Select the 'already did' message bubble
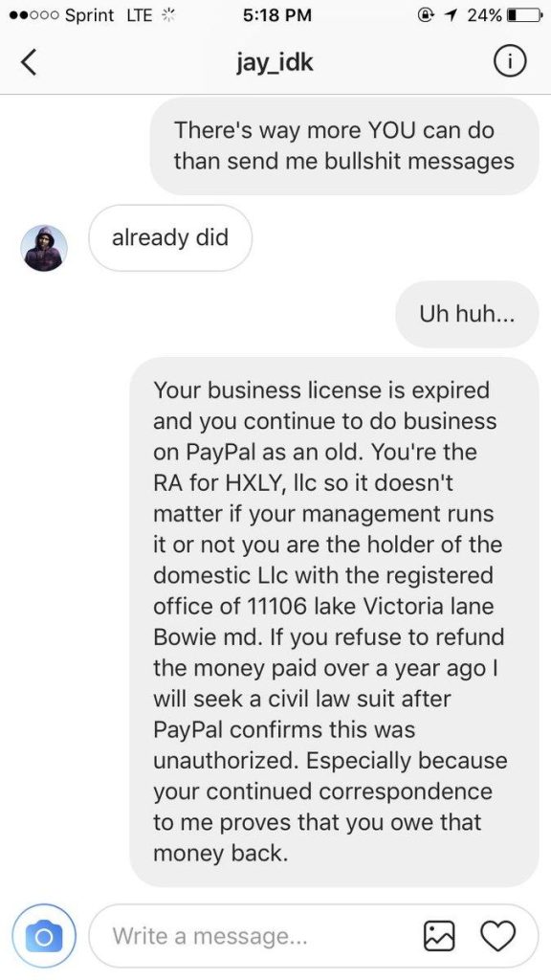 point(170,238)
